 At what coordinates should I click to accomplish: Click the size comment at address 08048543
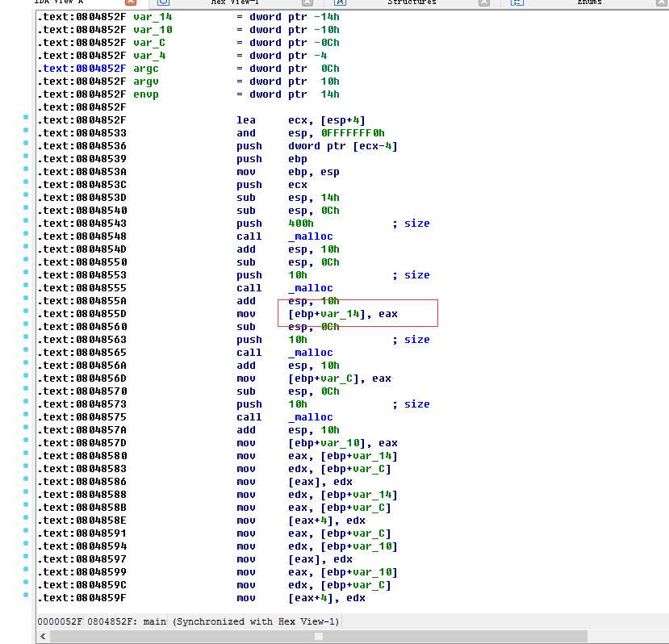411,224
